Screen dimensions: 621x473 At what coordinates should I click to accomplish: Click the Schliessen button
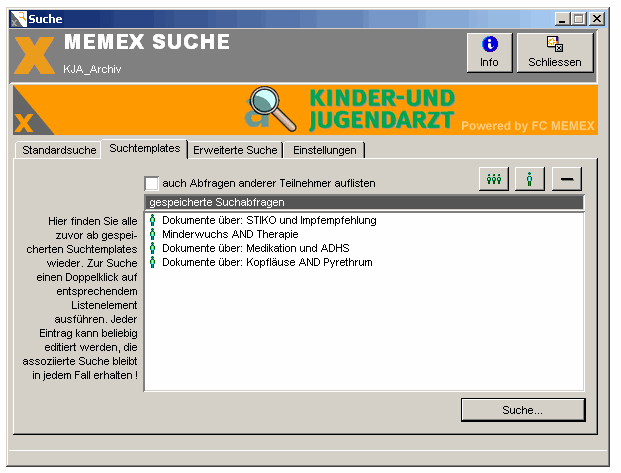point(554,52)
